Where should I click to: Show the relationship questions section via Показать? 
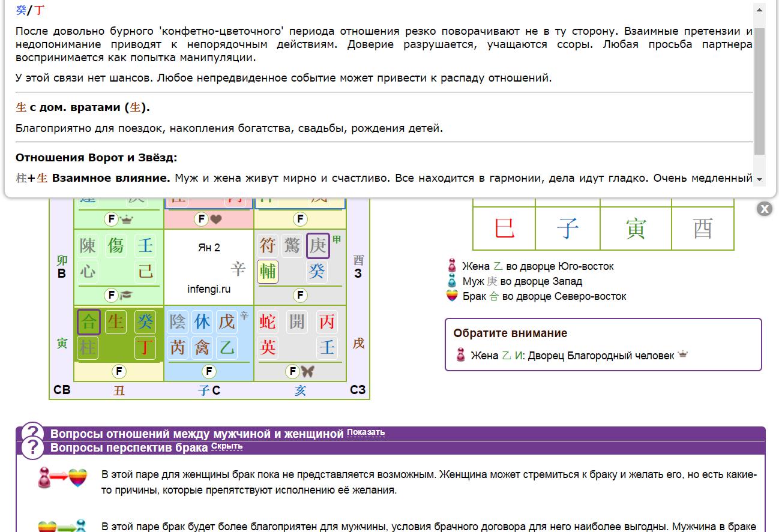click(x=365, y=432)
